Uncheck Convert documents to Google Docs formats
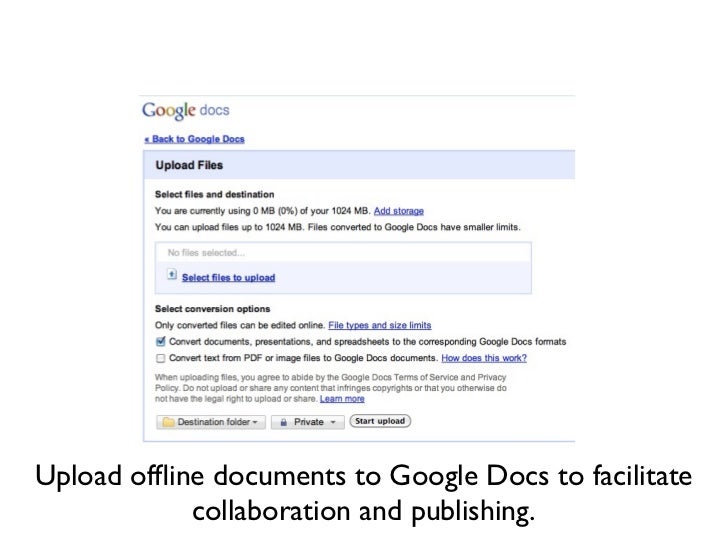Image resolution: width=728 pixels, height=546 pixels. click(x=161, y=342)
